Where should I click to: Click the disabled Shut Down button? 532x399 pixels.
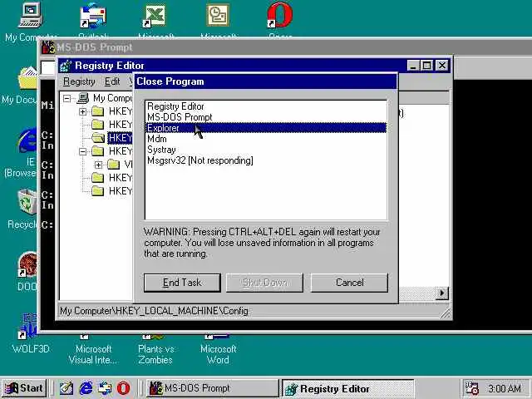point(264,283)
